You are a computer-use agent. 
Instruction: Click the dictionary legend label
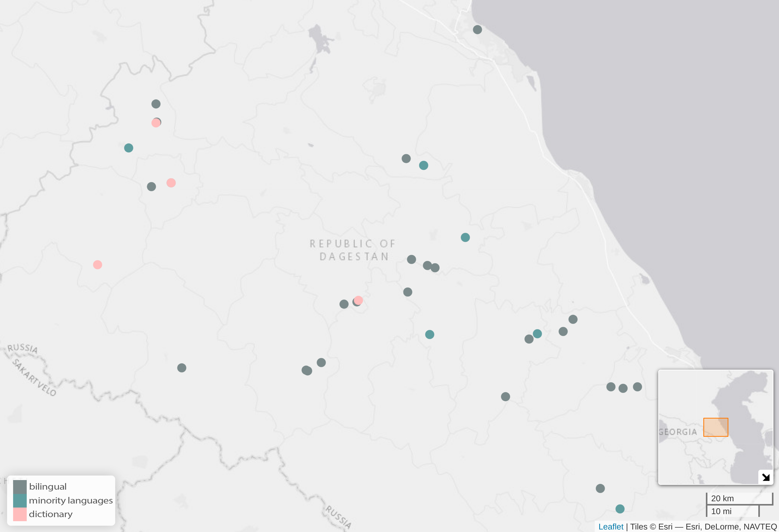pyautogui.click(x=51, y=514)
